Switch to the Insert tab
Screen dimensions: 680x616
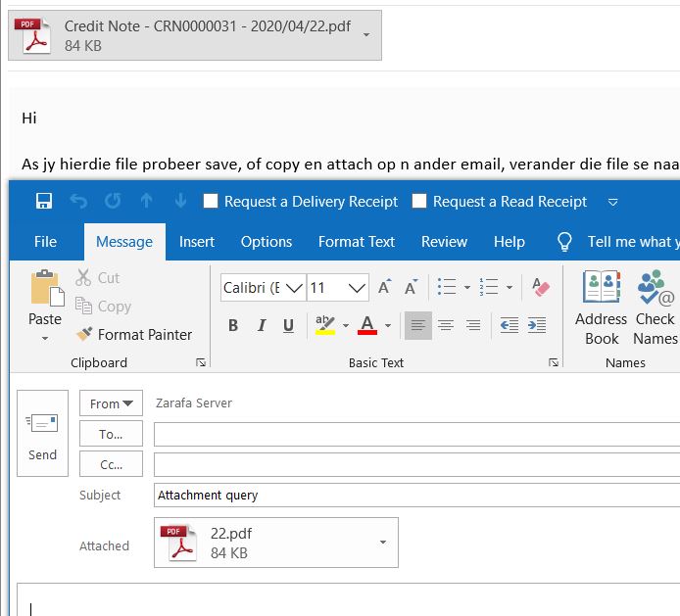(197, 242)
